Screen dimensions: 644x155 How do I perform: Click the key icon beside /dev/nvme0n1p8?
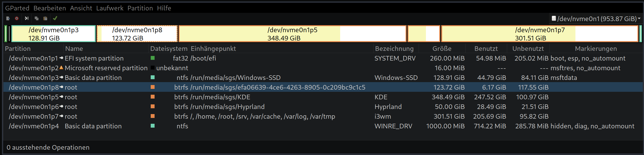click(61, 87)
